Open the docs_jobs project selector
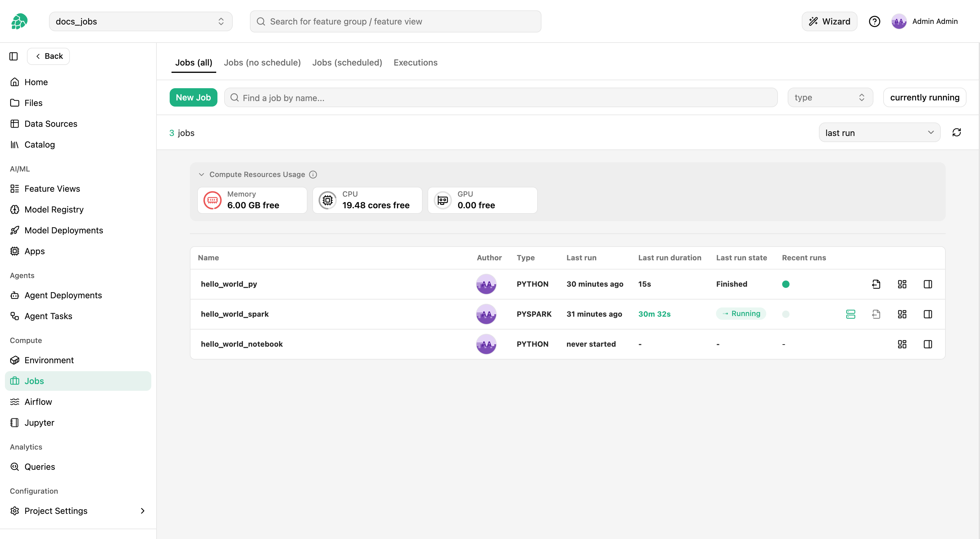 (140, 21)
